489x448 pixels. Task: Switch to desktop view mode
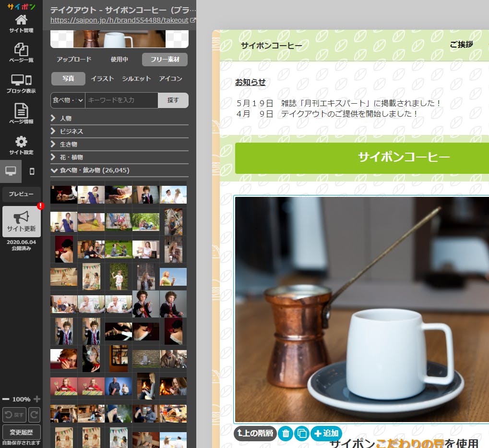tap(11, 171)
